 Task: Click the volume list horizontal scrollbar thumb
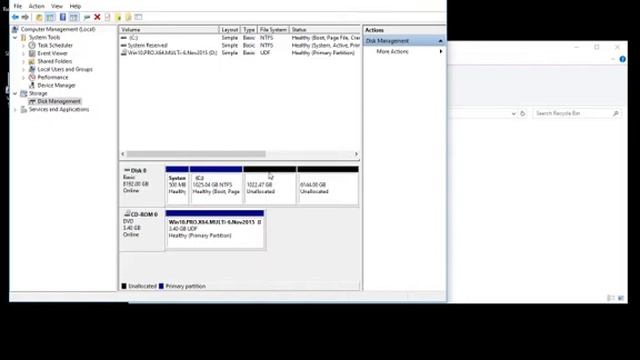coord(196,154)
